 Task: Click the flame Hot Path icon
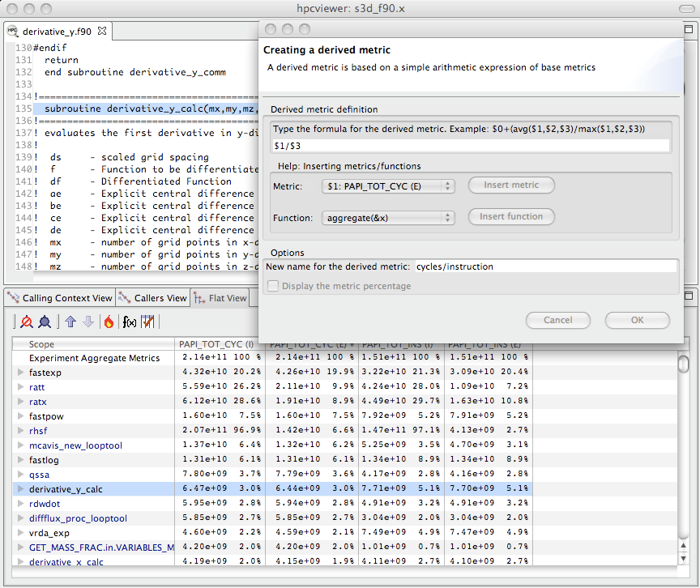(x=109, y=322)
